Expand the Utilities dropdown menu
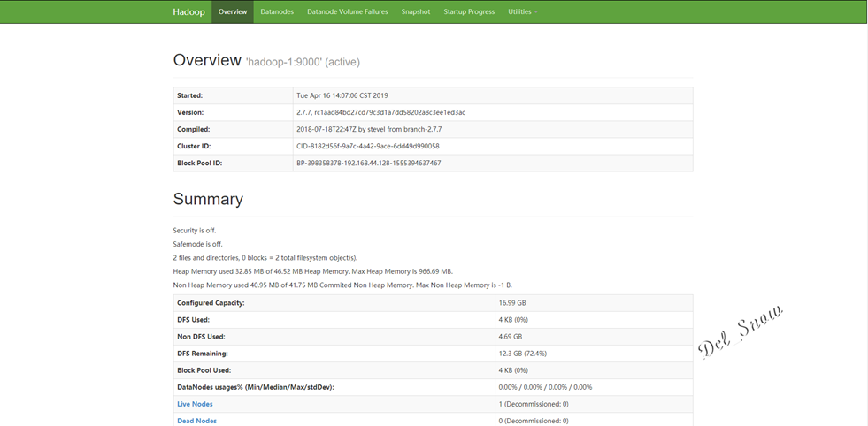The height and width of the screenshot is (426, 868). tap(523, 11)
